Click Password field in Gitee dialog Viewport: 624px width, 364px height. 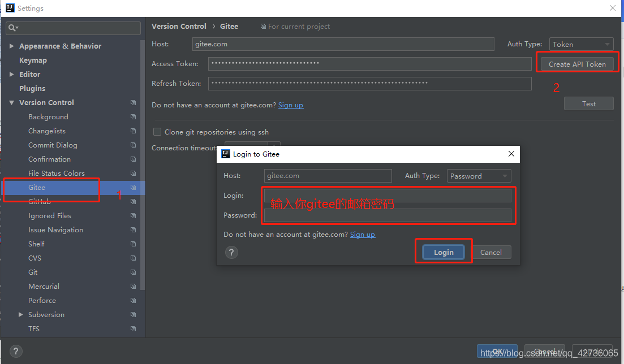point(388,215)
